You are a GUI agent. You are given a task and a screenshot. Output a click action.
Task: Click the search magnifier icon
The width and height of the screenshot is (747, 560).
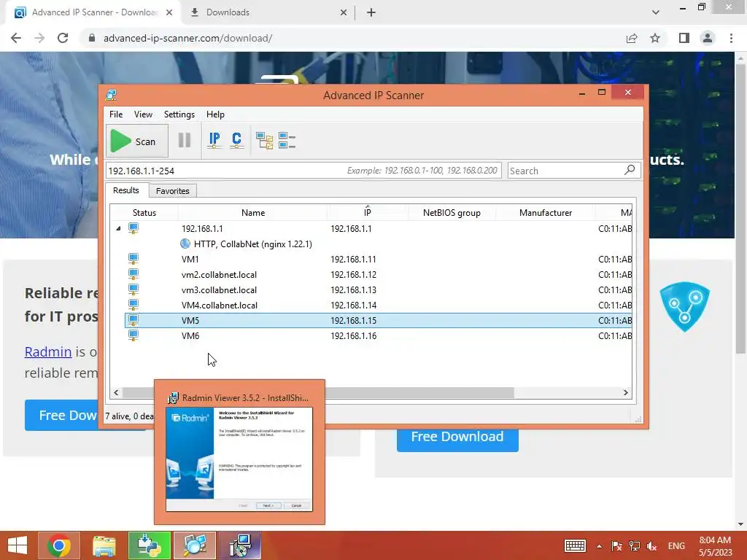pyautogui.click(x=630, y=169)
